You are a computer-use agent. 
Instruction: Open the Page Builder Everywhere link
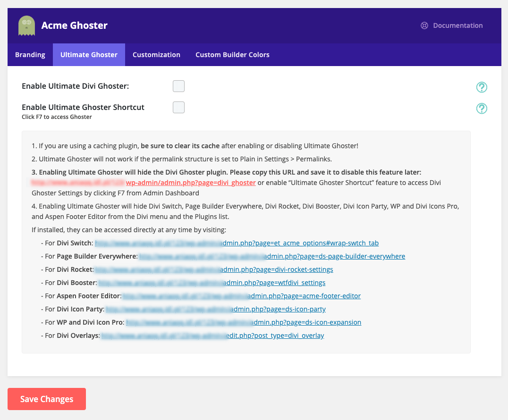[272, 256]
